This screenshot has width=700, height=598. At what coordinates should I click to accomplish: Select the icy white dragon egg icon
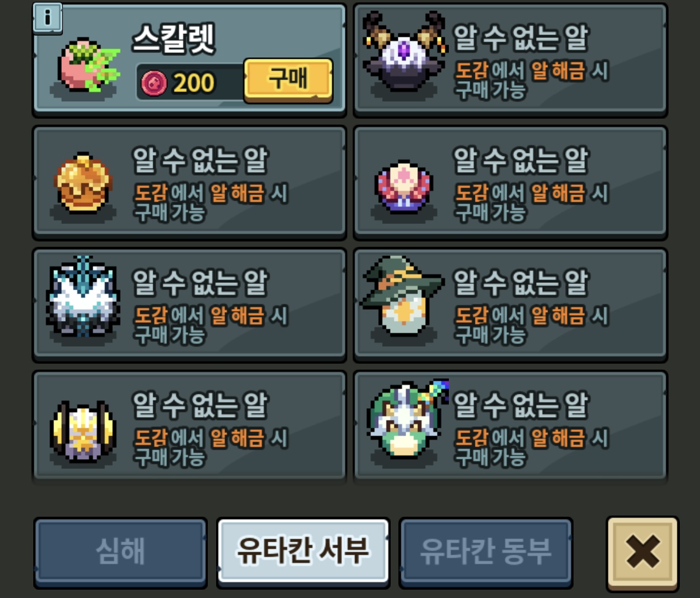point(83,296)
